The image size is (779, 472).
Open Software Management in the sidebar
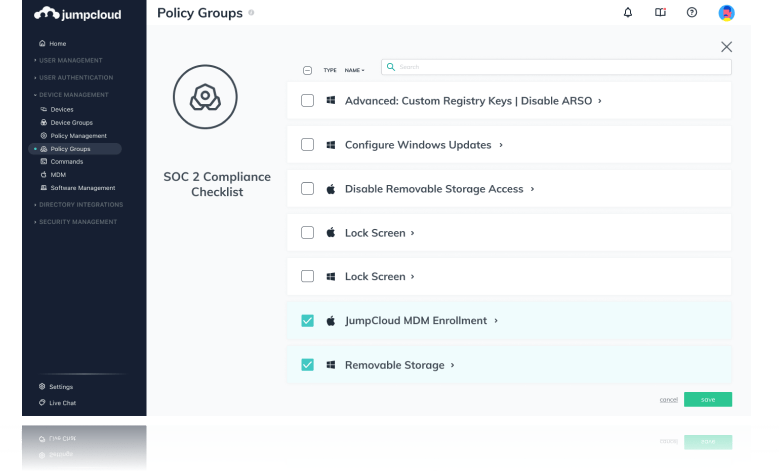pyautogui.click(x=77, y=188)
